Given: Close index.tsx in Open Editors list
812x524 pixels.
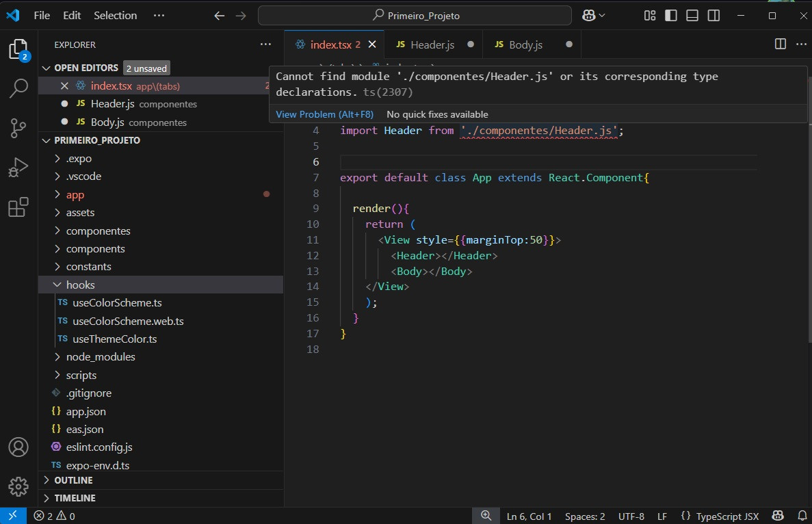Looking at the screenshot, I should (x=64, y=86).
